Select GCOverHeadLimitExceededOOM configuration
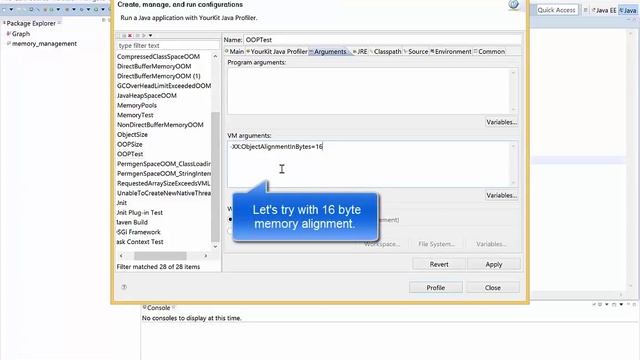640x360 pixels. (x=164, y=86)
